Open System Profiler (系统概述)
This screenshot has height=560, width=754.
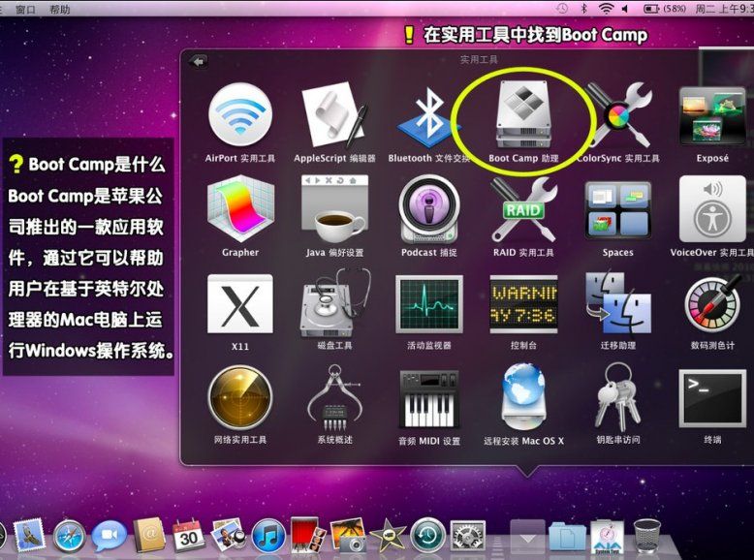click(334, 398)
